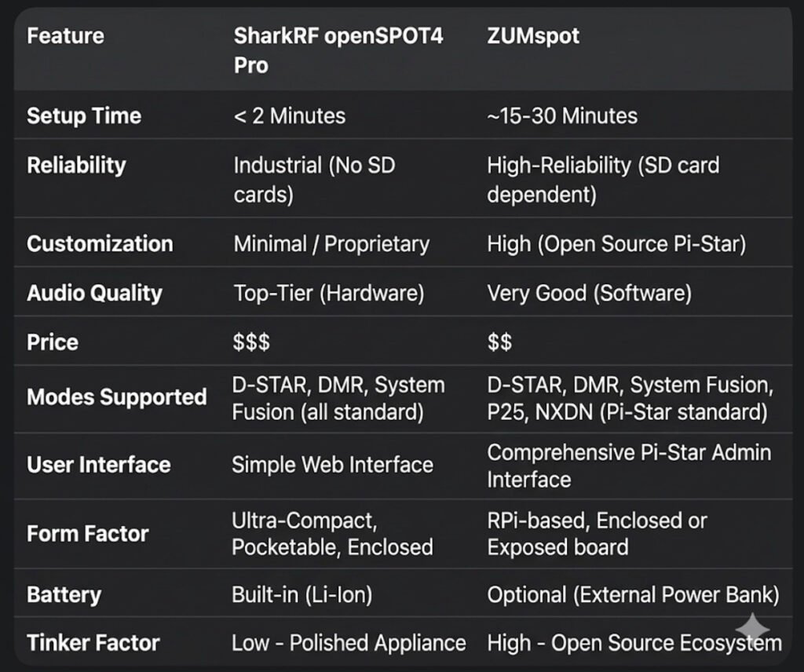
Task: Select the '< 2 Minutes' cell
Action: [289, 116]
